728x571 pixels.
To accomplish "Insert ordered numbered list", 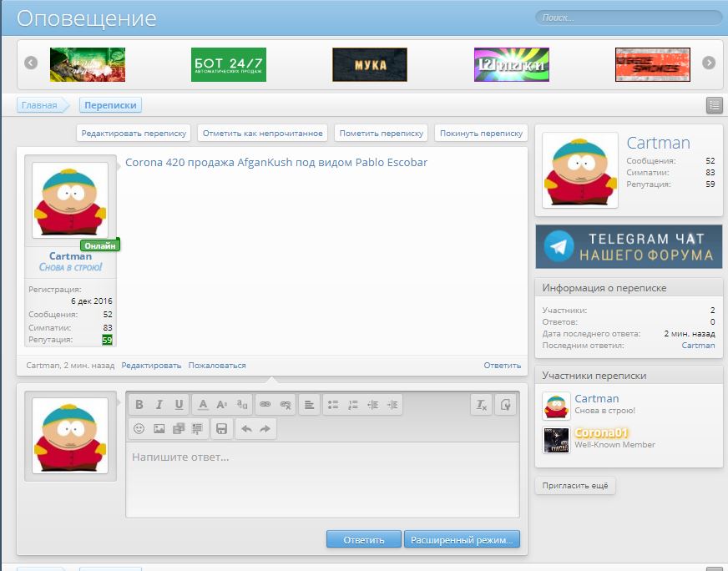I will coord(353,405).
